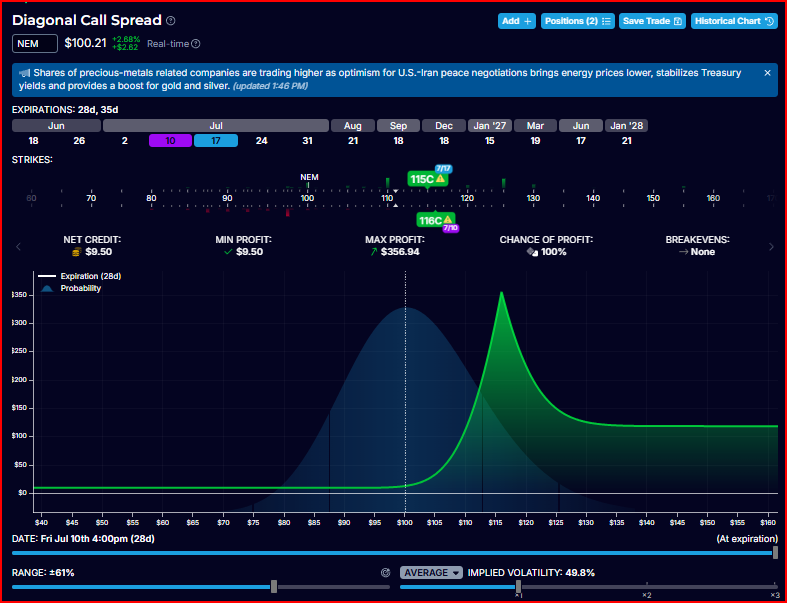This screenshot has width=787, height=603.
Task: Click the list icon inside Positions button
Action: click(x=606, y=21)
